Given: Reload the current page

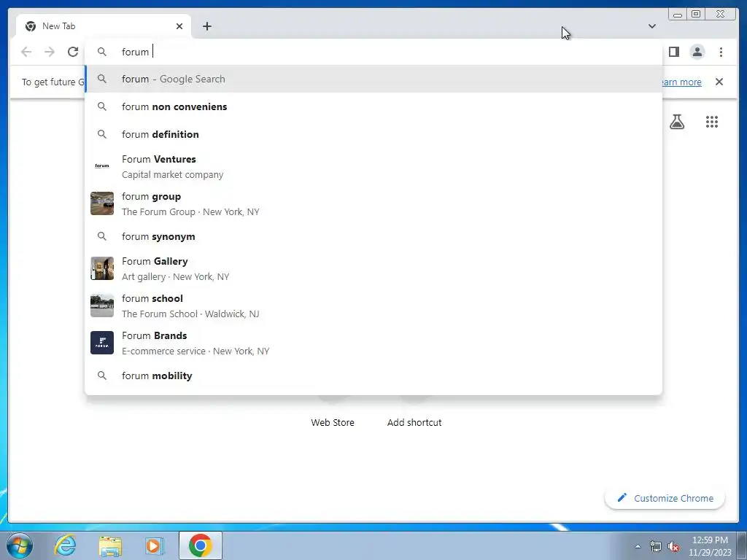Looking at the screenshot, I should coord(73,52).
